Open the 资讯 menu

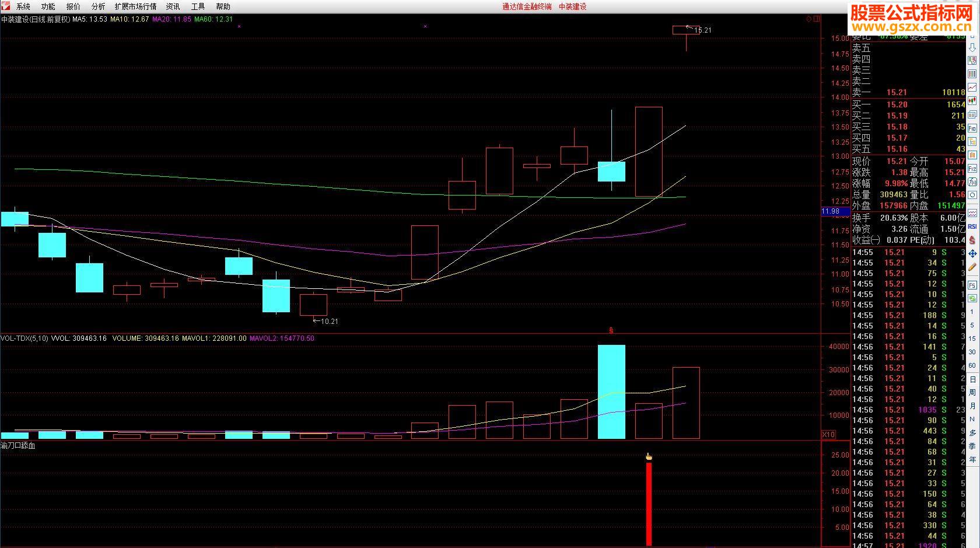[x=173, y=6]
